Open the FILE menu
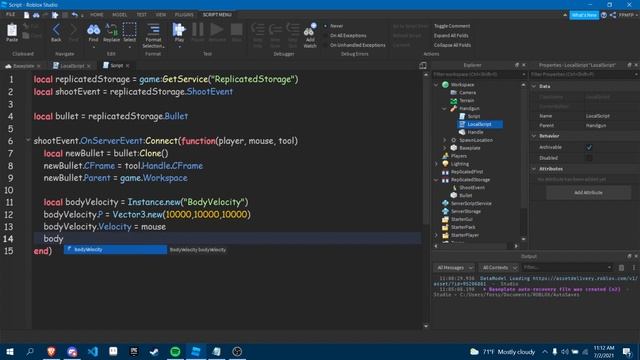The image size is (640, 360). pyautogui.click(x=11, y=15)
